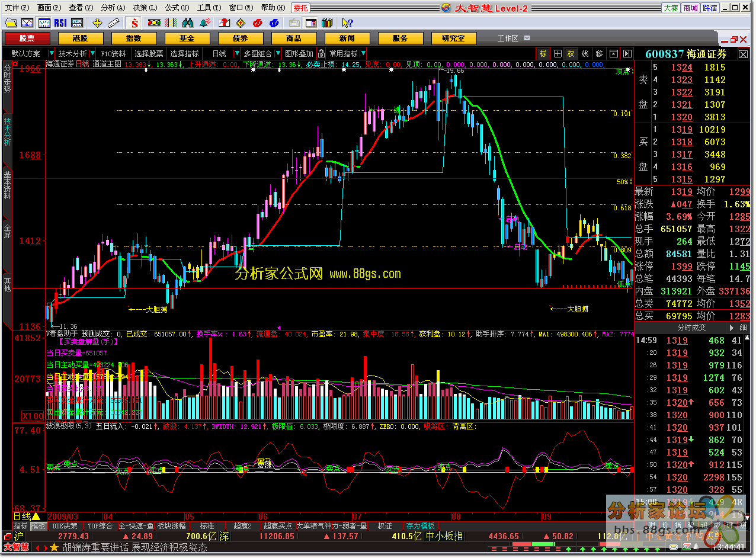Open the 工具(T) menu
The width and height of the screenshot is (756, 558).
[x=209, y=8]
